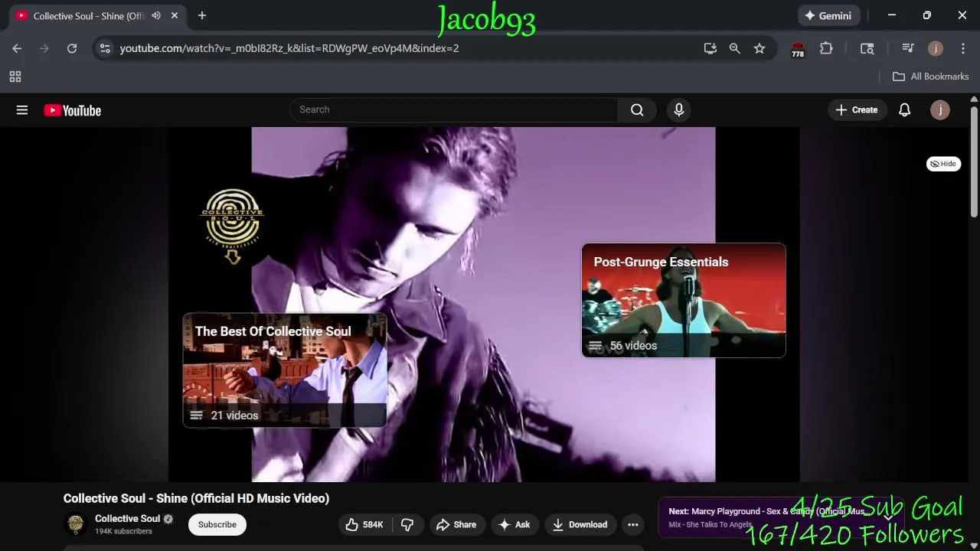Open the Post-Grunge Essentials playlist card
The width and height of the screenshot is (980, 551).
click(684, 300)
